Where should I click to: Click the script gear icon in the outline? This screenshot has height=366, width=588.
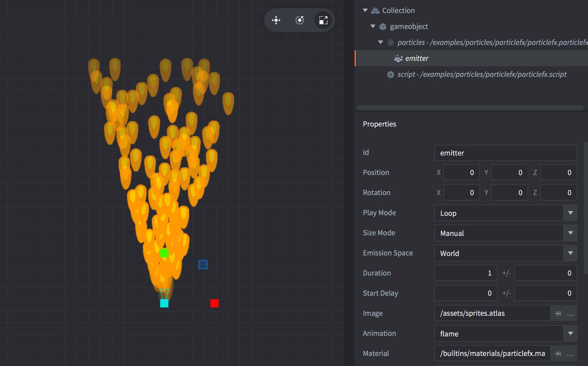390,74
